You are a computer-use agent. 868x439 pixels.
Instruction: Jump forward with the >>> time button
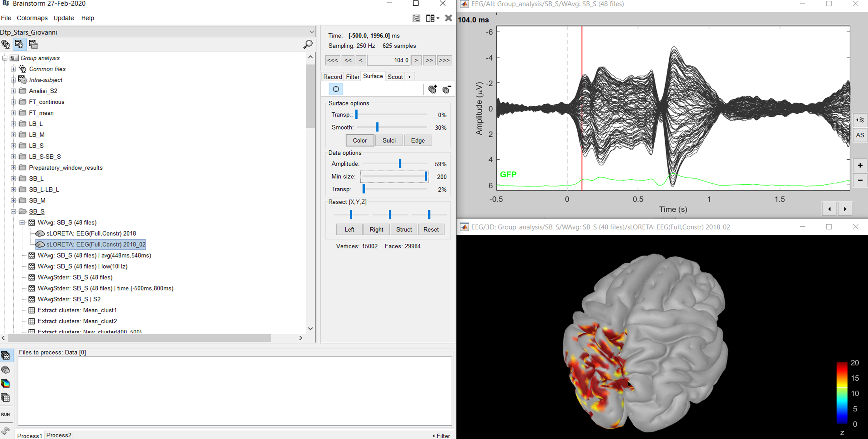pos(444,60)
